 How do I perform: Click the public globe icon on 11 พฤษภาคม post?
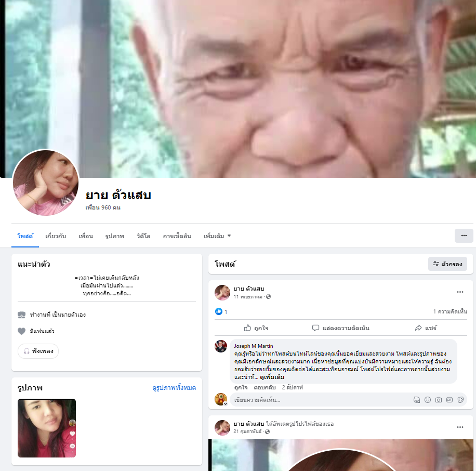[x=268, y=297]
